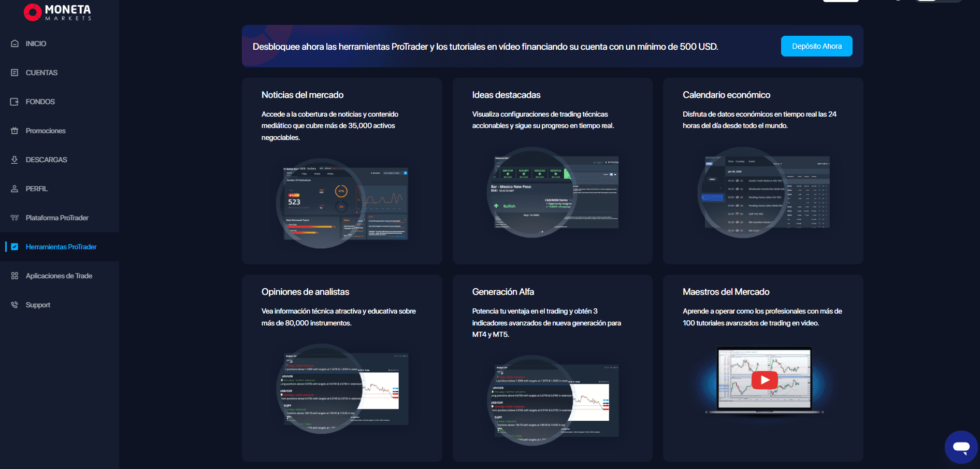Open Support in the sidebar
Image resolution: width=980 pixels, height=469 pixels.
pyautogui.click(x=38, y=305)
